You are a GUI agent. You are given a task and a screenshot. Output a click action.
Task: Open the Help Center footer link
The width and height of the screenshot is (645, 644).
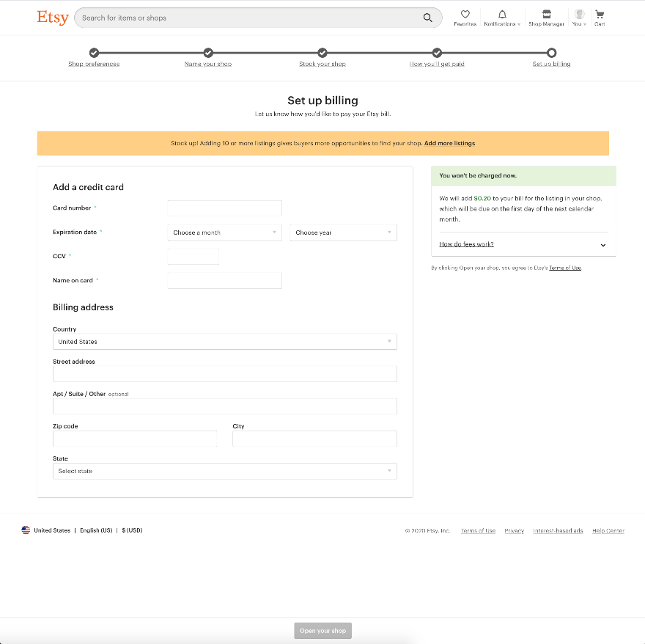coord(608,530)
